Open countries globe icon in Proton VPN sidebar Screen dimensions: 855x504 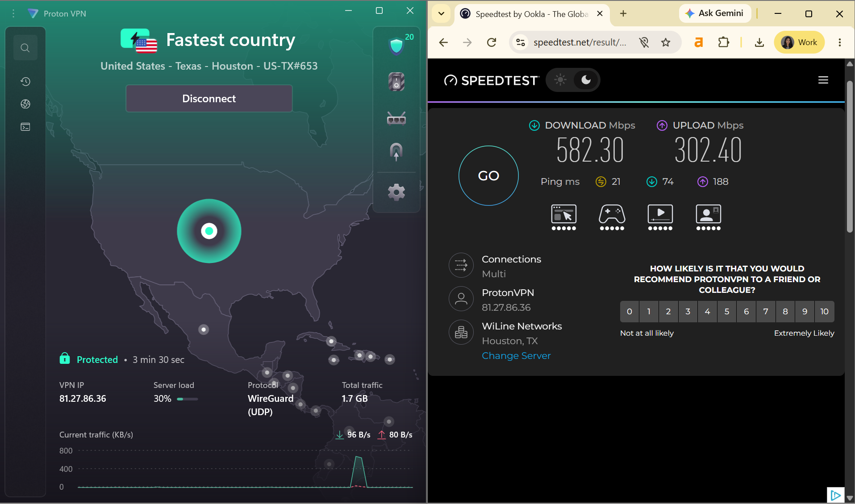(25, 104)
